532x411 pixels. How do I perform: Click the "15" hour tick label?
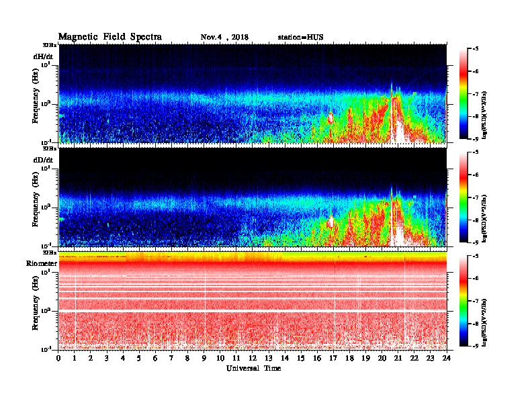coord(301,358)
